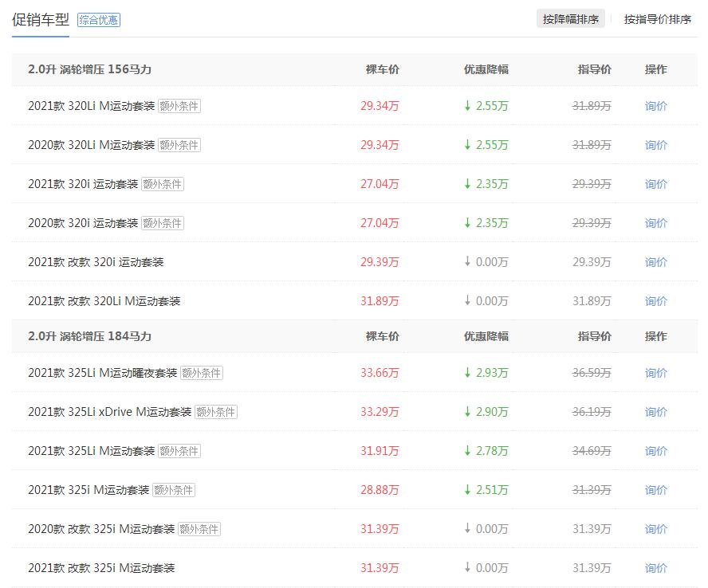Click 询价 for 2021款 325Li M运动曜夜套装
The image size is (708, 588).
click(x=656, y=373)
